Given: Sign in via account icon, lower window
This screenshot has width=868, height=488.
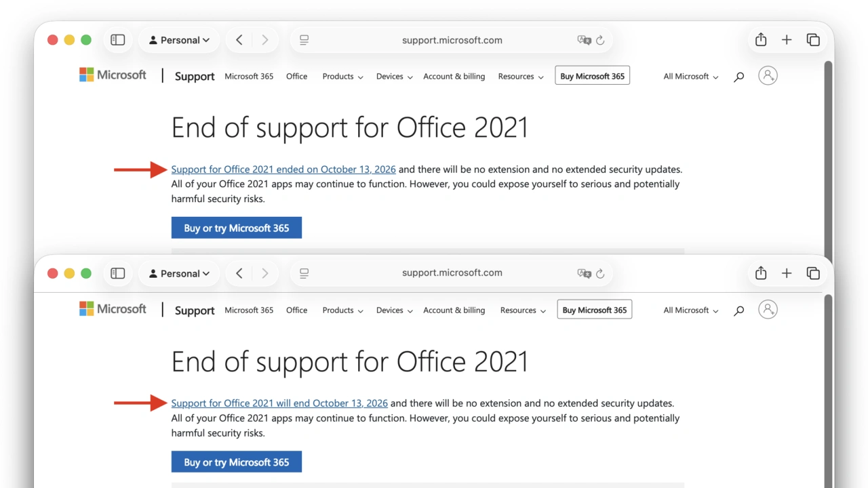Looking at the screenshot, I should coord(768,310).
